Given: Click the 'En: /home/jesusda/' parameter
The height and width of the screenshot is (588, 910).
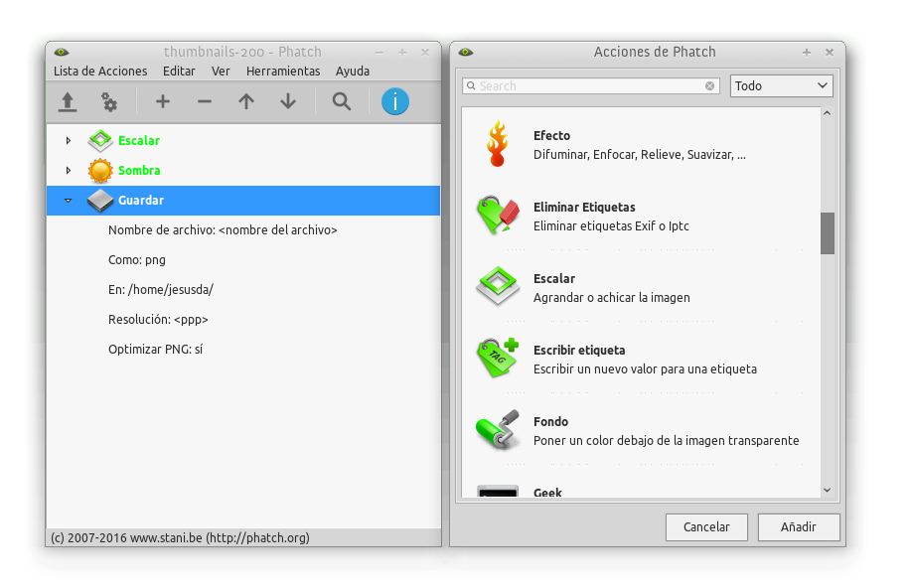Looking at the screenshot, I should (x=161, y=290).
